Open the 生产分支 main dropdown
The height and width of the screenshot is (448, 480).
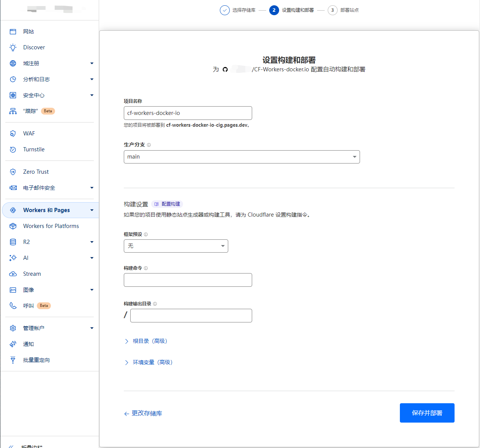click(242, 157)
